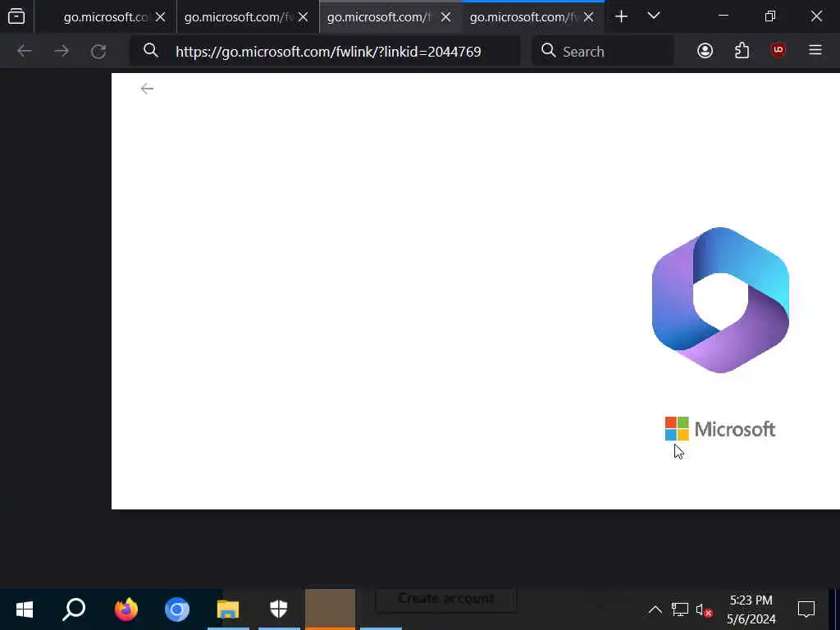Screen dimensions: 840x630
Task: Close the third go.microsoft.com tab
Action: point(445,17)
